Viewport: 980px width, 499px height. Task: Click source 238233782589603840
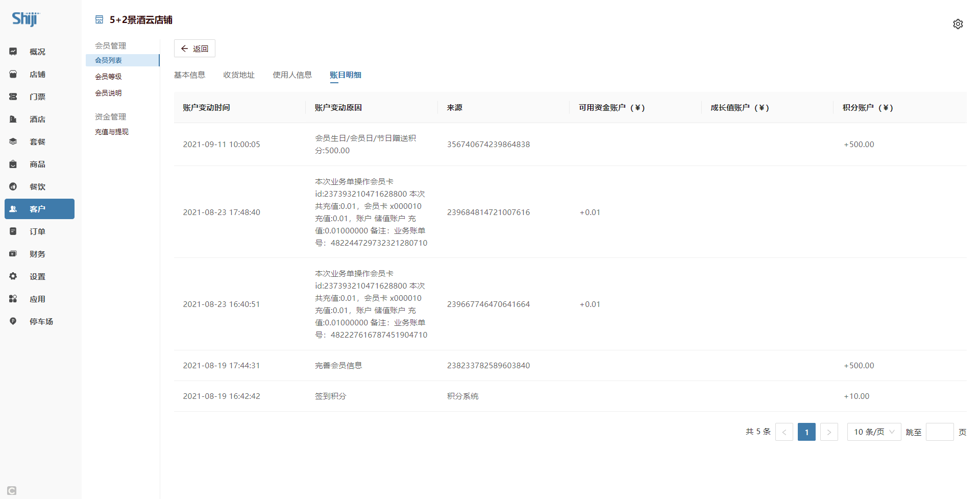coord(488,366)
